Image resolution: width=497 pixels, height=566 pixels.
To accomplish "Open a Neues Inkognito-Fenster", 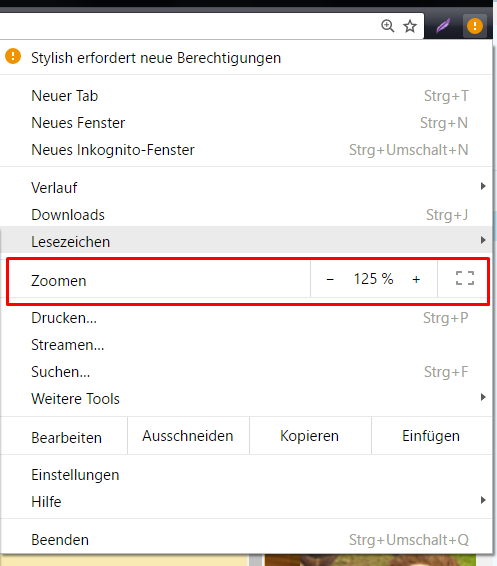I will 246,150.
